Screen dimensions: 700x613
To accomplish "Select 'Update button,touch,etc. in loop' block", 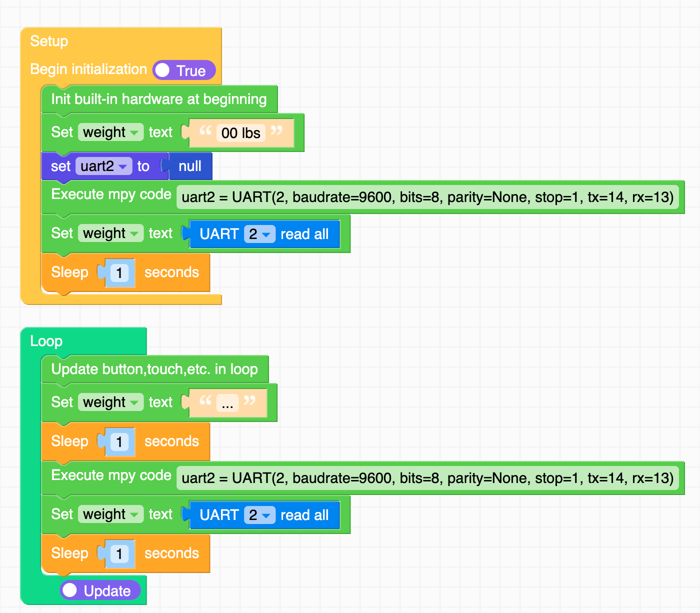I will (x=154, y=369).
